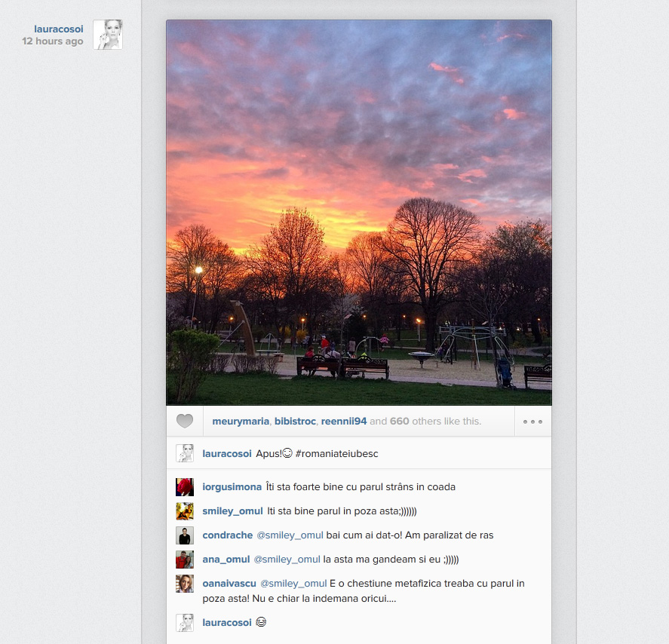Click condrache's comment avatar
This screenshot has width=669, height=644.
tap(185, 535)
